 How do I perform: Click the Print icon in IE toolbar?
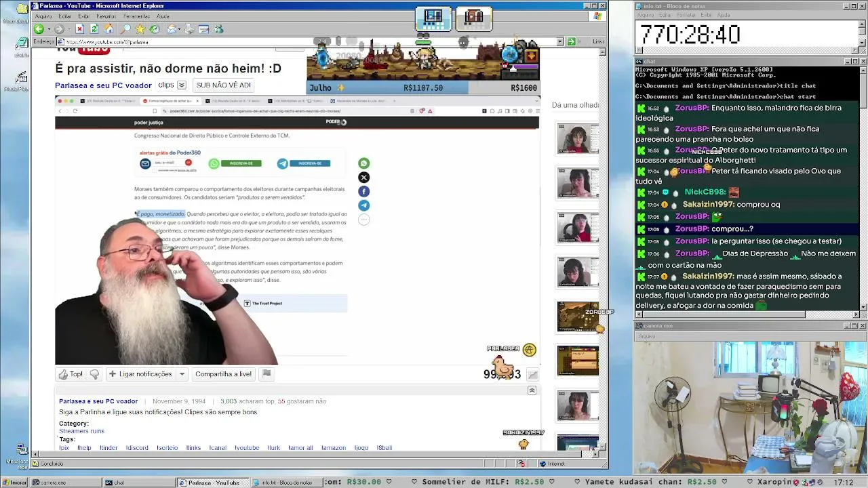point(189,29)
